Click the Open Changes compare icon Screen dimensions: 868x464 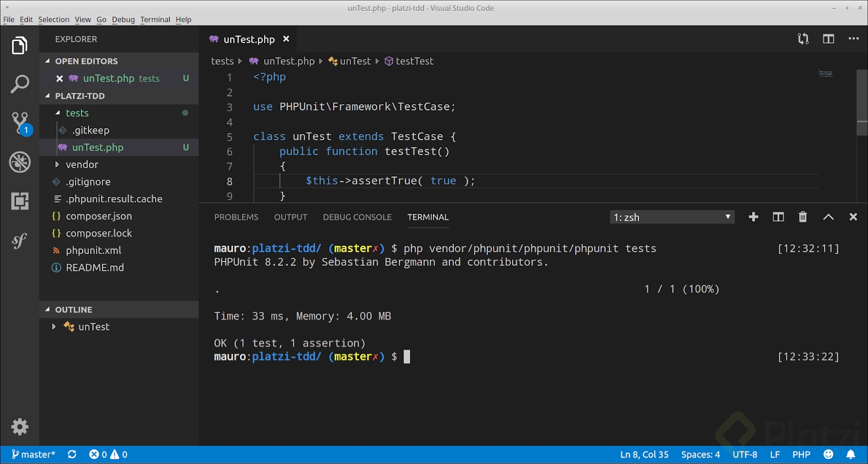pos(803,39)
